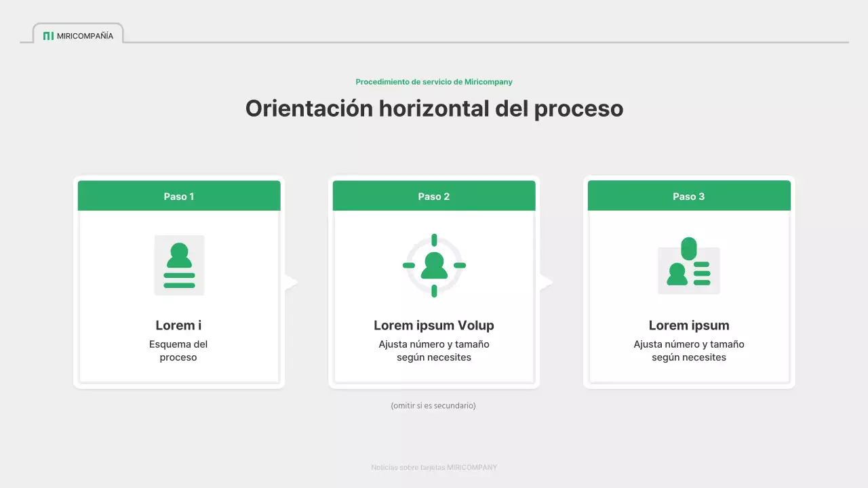The height and width of the screenshot is (488, 868).
Task: Click the note omitir si es secundario
Action: [433, 405]
